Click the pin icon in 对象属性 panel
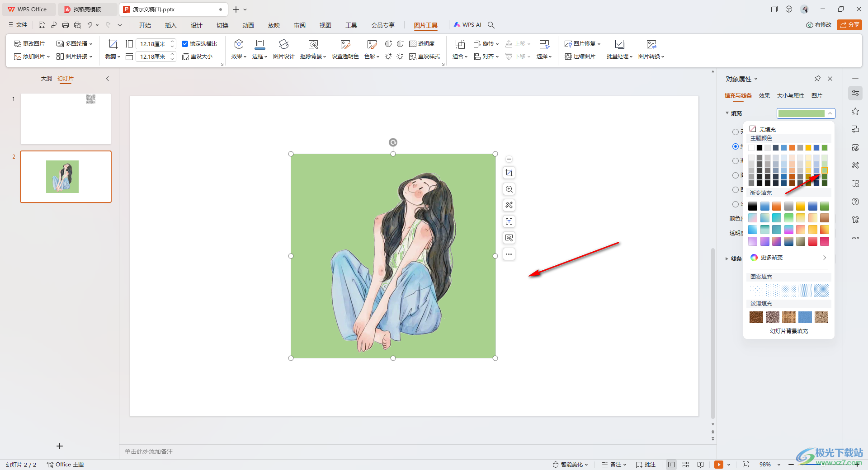The height and width of the screenshot is (470, 868). pos(817,79)
